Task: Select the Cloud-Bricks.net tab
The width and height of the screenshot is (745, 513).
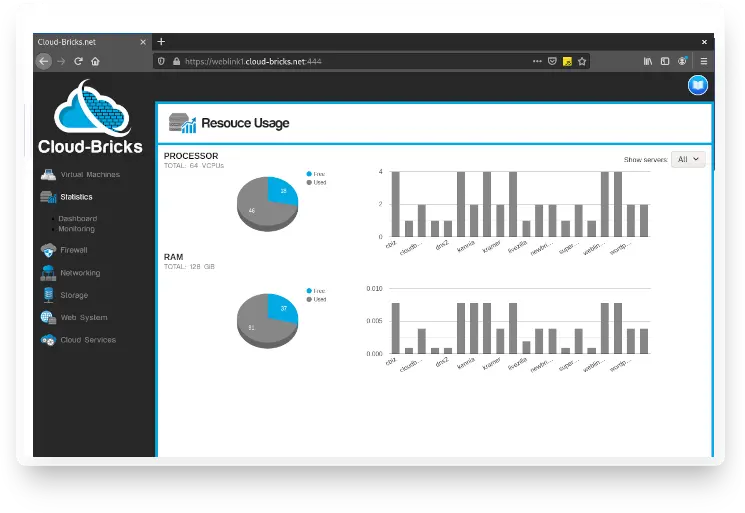Action: (x=93, y=42)
